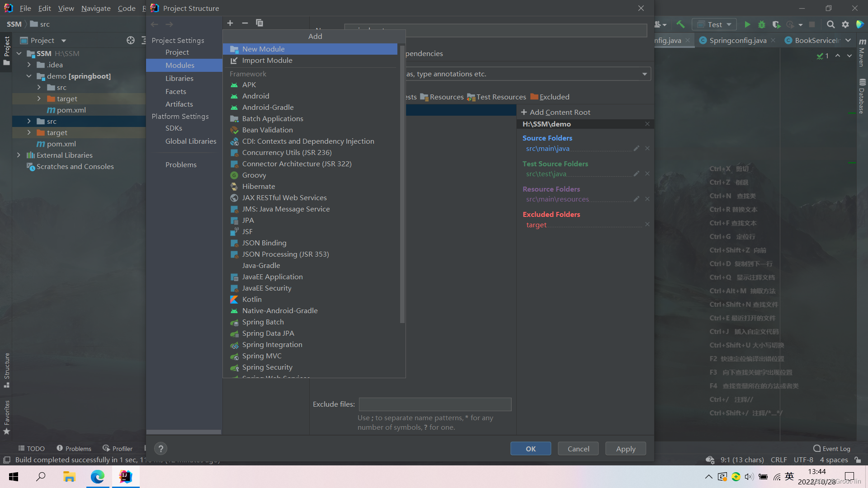Viewport: 868px width, 488px height.
Task: Edit the src\main\java source folder properties
Action: pos(637,148)
